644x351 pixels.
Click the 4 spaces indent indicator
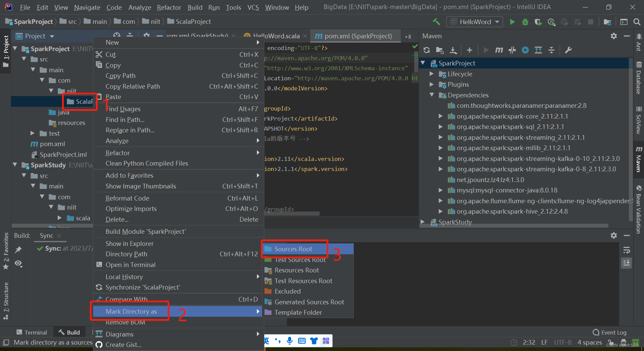pos(590,342)
